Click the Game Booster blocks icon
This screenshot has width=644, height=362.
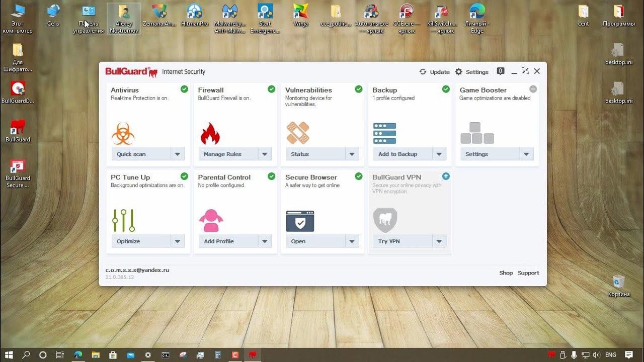(x=477, y=133)
